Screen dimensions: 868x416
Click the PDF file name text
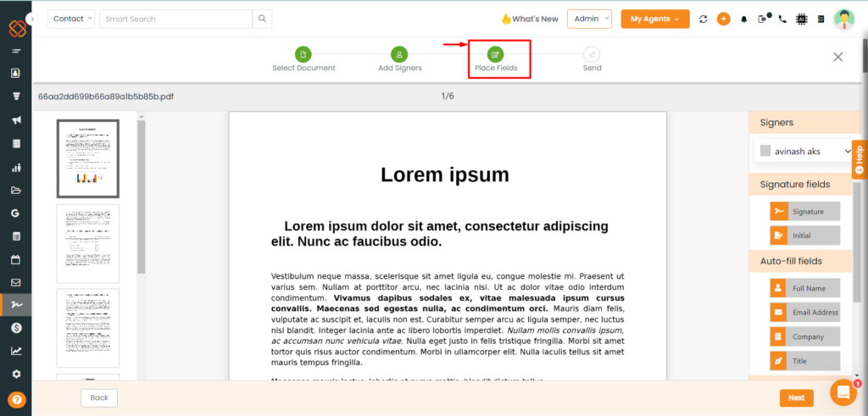[106, 97]
